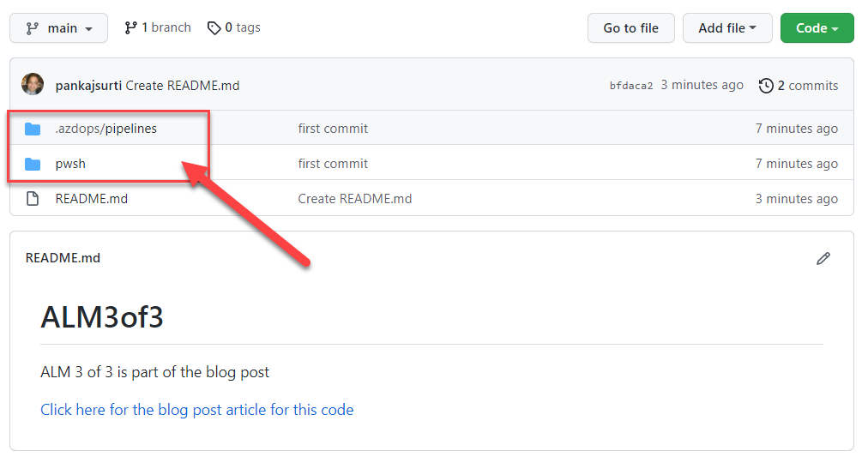Click the tag icon beside 0 tags
Screen dimensions: 868x463
[x=214, y=28]
